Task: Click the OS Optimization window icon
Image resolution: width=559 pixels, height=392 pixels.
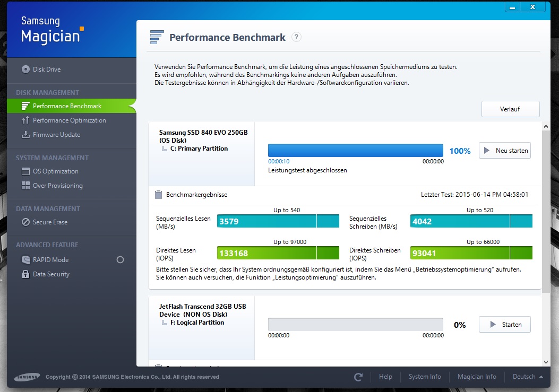Action: [25, 171]
